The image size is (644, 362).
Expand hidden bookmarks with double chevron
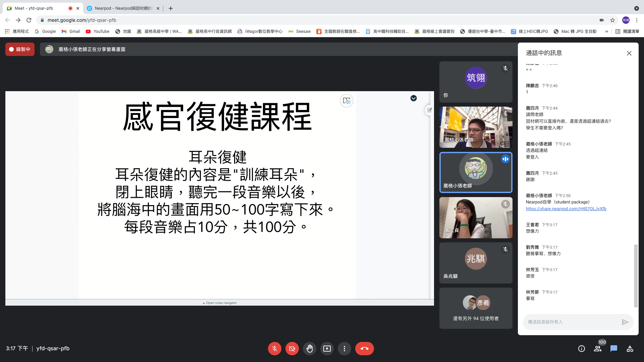coord(606,32)
